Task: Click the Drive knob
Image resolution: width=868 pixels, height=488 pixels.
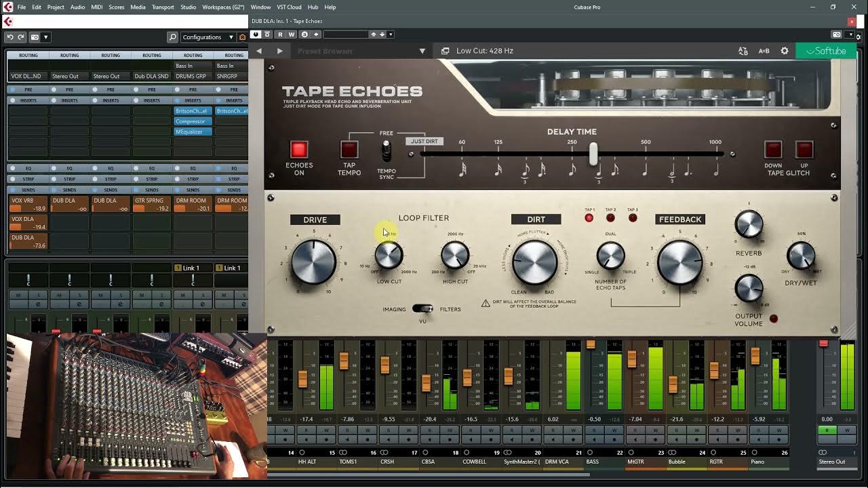Action: (x=314, y=262)
